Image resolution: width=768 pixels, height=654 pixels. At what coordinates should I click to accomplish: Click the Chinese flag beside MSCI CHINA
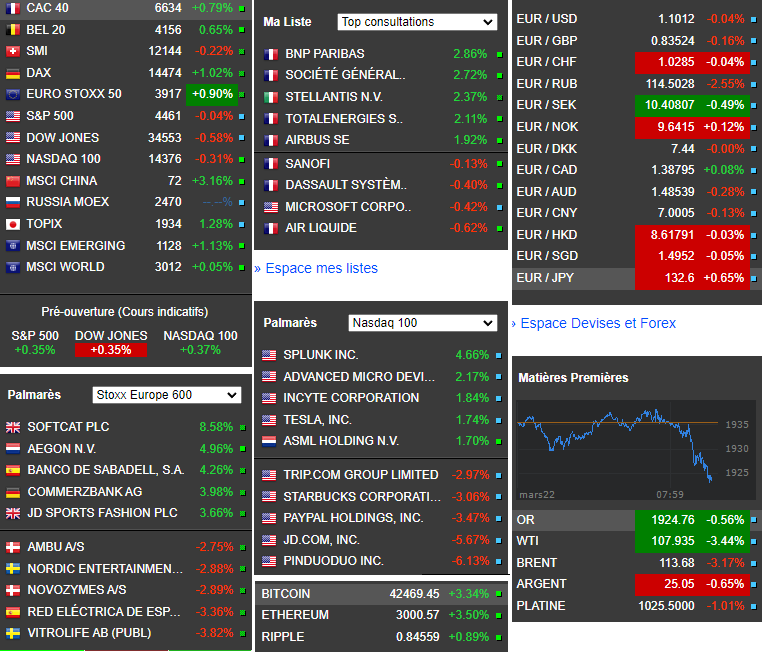[x=13, y=181]
